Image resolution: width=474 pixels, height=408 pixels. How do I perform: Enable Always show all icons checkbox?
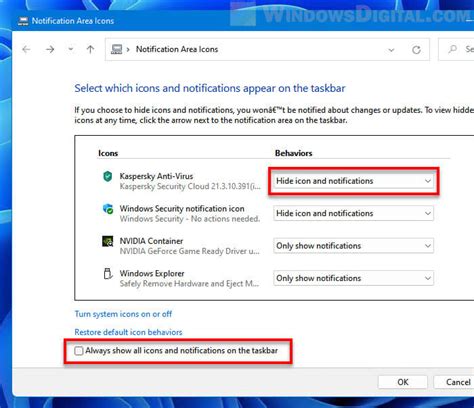[79, 351]
